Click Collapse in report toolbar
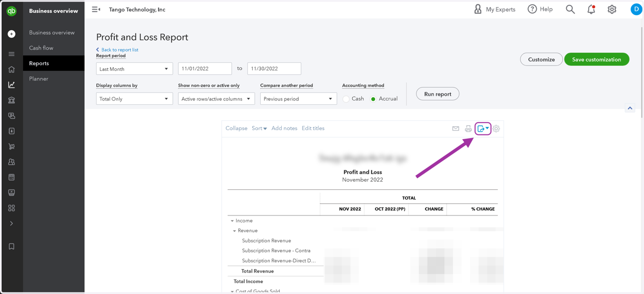644x294 pixels. pos(236,128)
